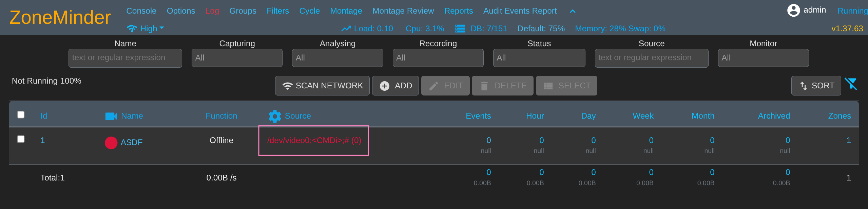
Task: Click the red ASDF monitor status dot
Action: click(x=111, y=143)
